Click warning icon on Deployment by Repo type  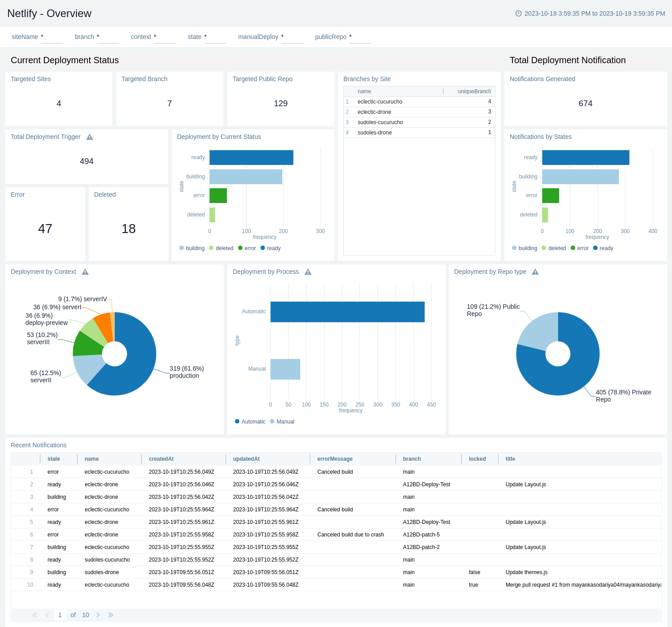point(535,272)
